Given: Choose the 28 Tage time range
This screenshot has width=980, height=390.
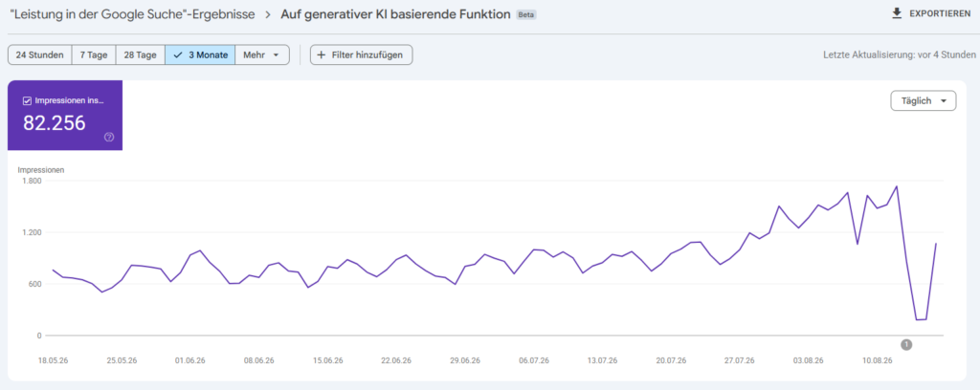Looking at the screenshot, I should tap(140, 54).
